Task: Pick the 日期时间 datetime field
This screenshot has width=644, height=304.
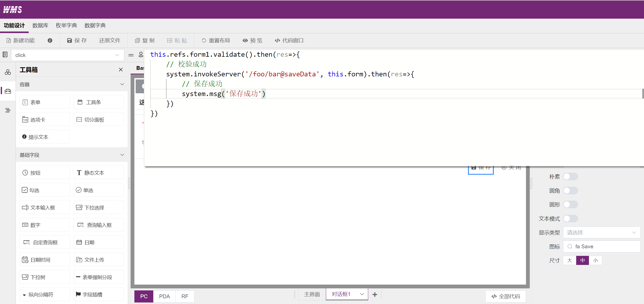Action: tap(45, 260)
